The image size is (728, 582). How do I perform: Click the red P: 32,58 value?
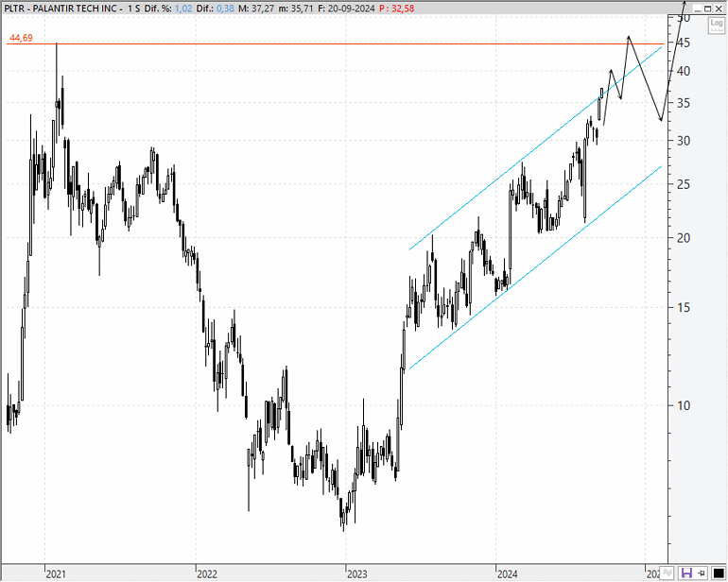point(397,9)
